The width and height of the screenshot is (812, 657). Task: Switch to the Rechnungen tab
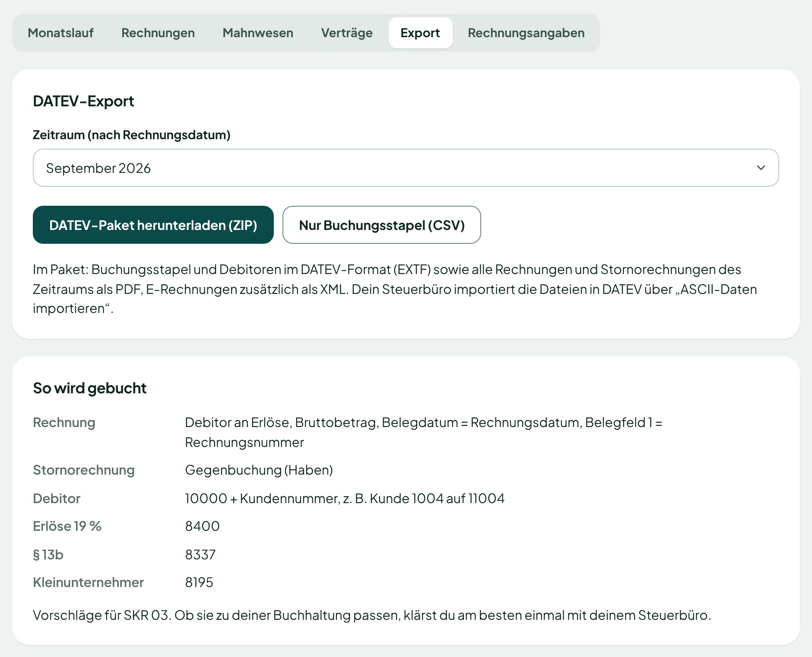[x=158, y=33]
